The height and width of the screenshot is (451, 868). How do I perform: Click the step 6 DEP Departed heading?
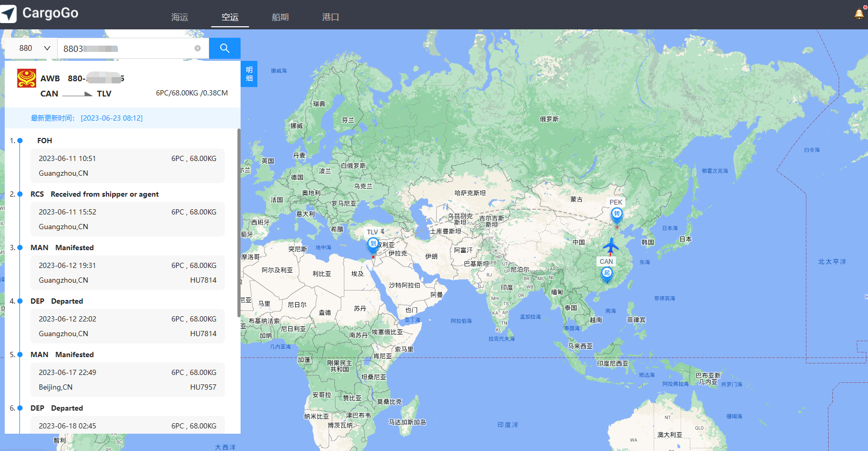pos(57,408)
